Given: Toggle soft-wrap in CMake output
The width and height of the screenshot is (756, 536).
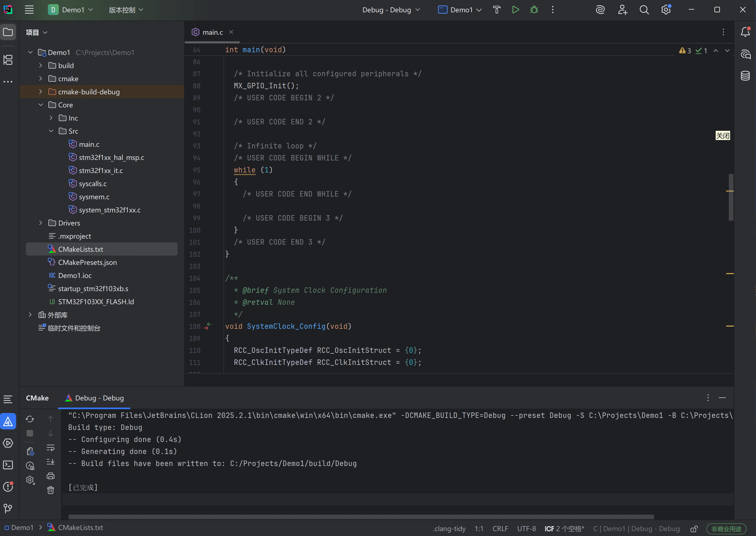Looking at the screenshot, I should (x=51, y=448).
